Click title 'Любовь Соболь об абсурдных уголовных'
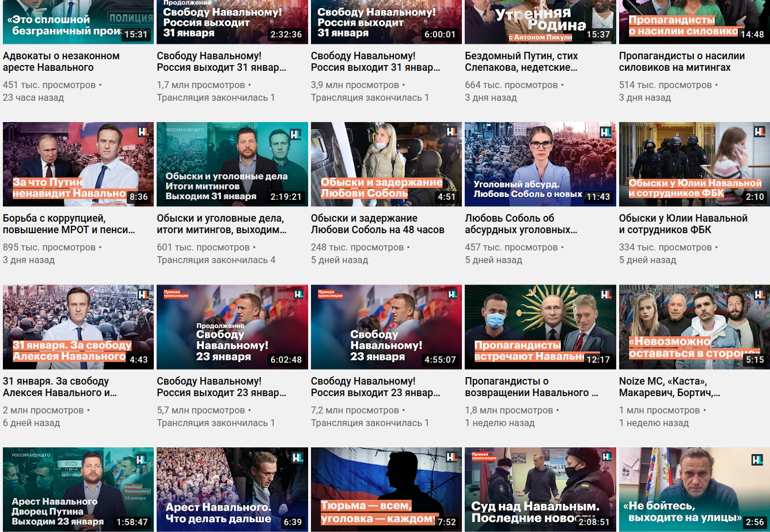The height and width of the screenshot is (532, 770). pyautogui.click(x=521, y=224)
